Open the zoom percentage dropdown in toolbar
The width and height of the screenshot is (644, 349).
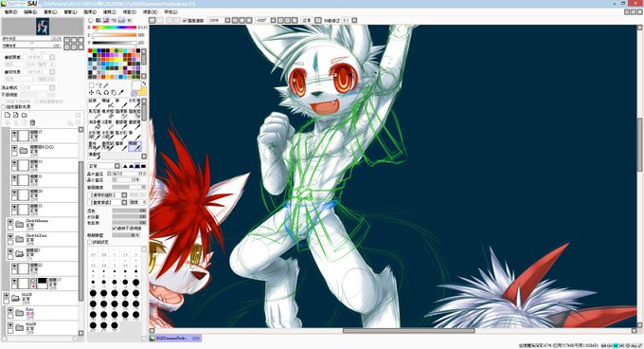pyautogui.click(x=227, y=20)
